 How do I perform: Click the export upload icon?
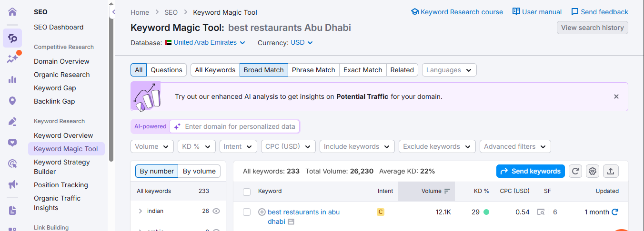tap(611, 171)
